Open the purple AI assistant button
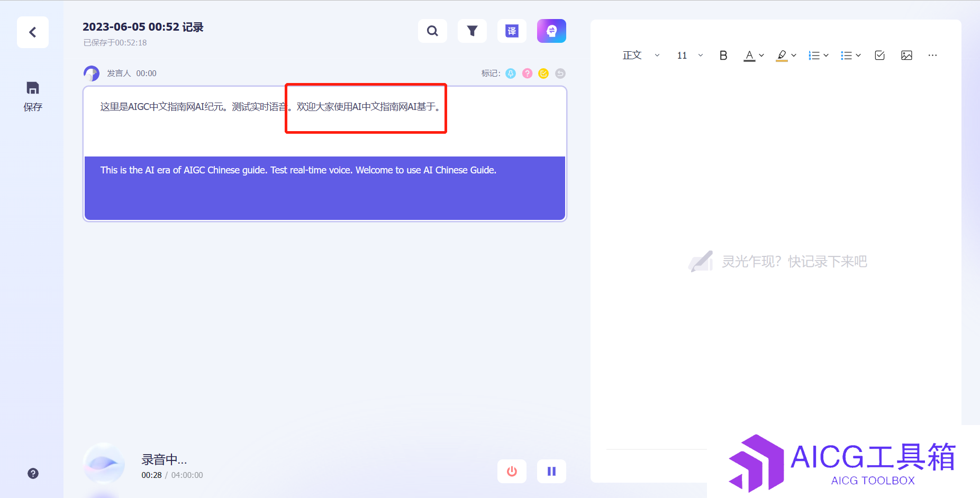 (x=551, y=31)
